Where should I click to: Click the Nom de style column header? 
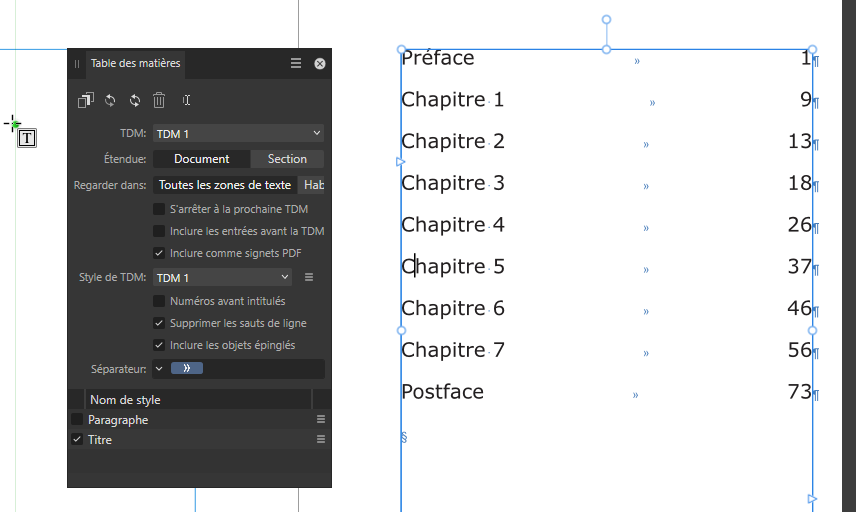click(198, 400)
